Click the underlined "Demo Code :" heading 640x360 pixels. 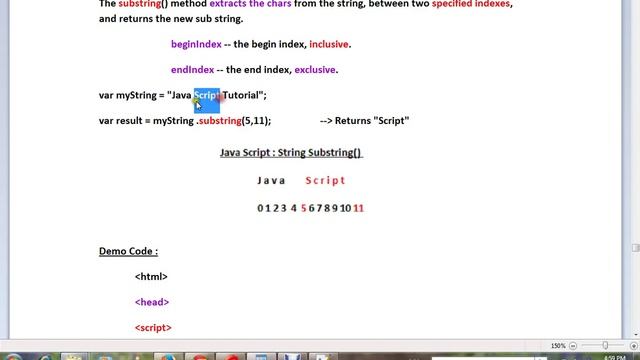[128, 251]
